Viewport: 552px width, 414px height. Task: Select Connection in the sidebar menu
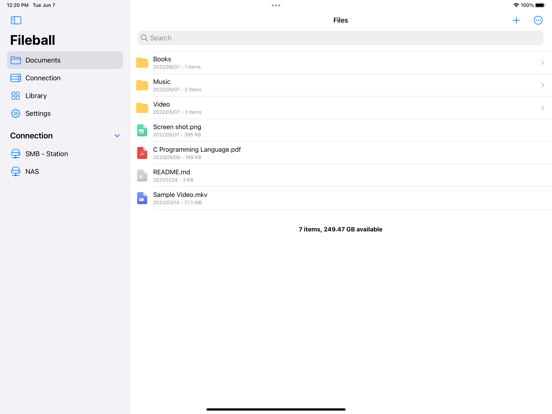click(65, 78)
